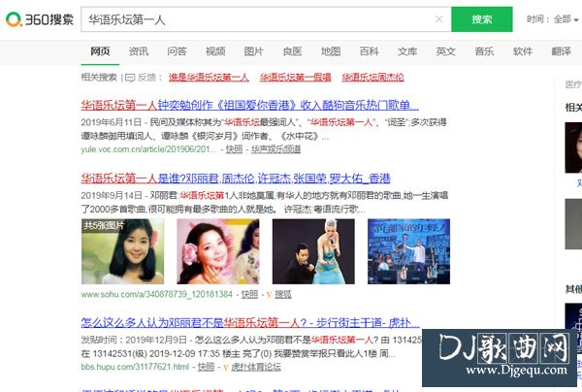This screenshot has height=392, width=582.
Task: Open the 时间: 全部 filter dropdown
Action: 553,19
